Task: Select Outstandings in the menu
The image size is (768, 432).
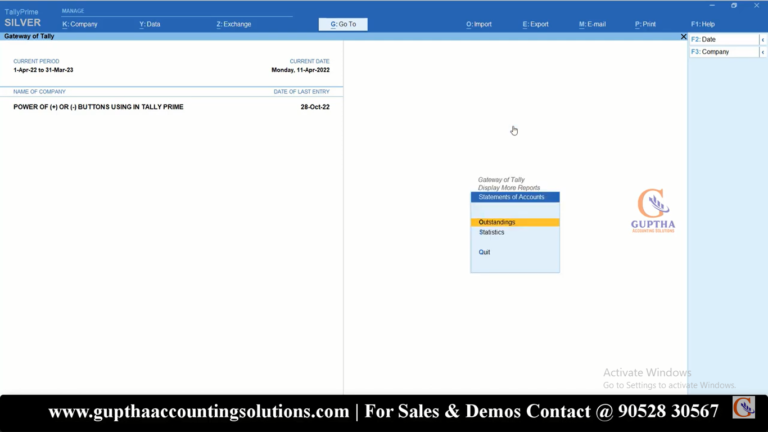Action: click(515, 222)
